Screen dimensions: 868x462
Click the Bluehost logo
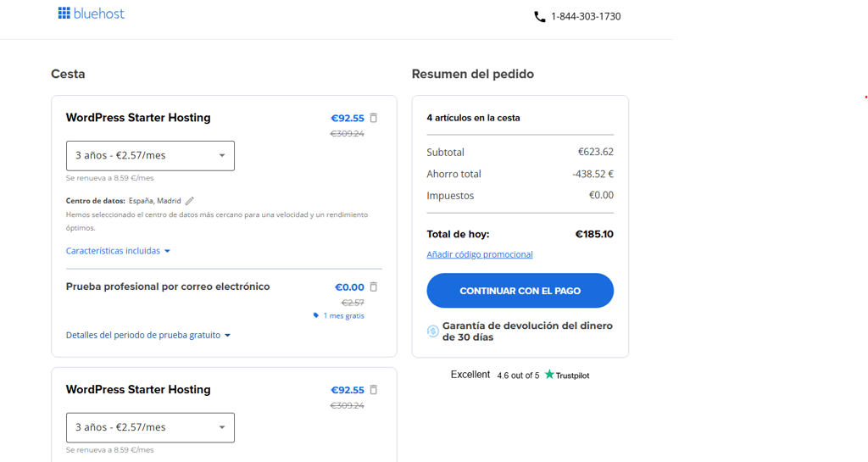point(92,14)
